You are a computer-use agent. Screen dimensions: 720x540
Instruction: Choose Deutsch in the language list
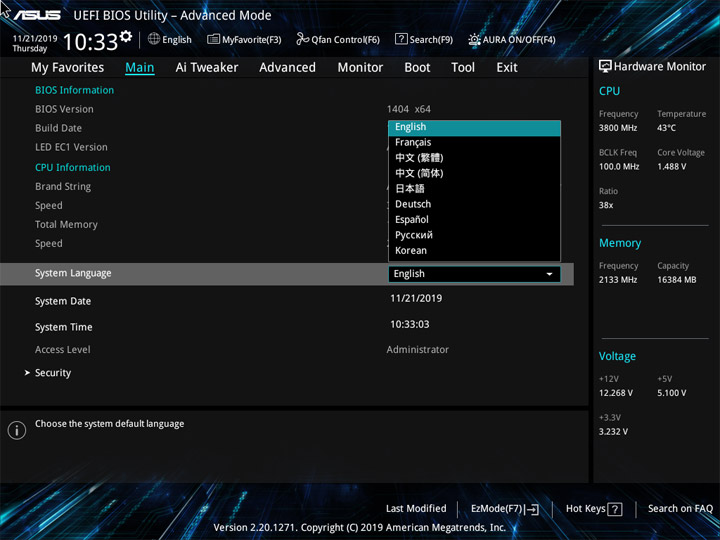474,204
